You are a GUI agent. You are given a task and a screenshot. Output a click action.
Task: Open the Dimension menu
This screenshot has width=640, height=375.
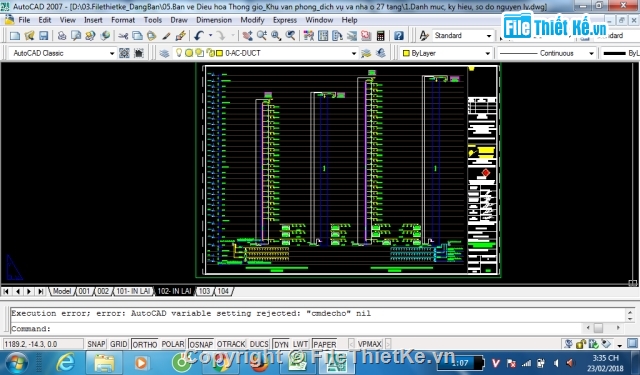[x=214, y=20]
